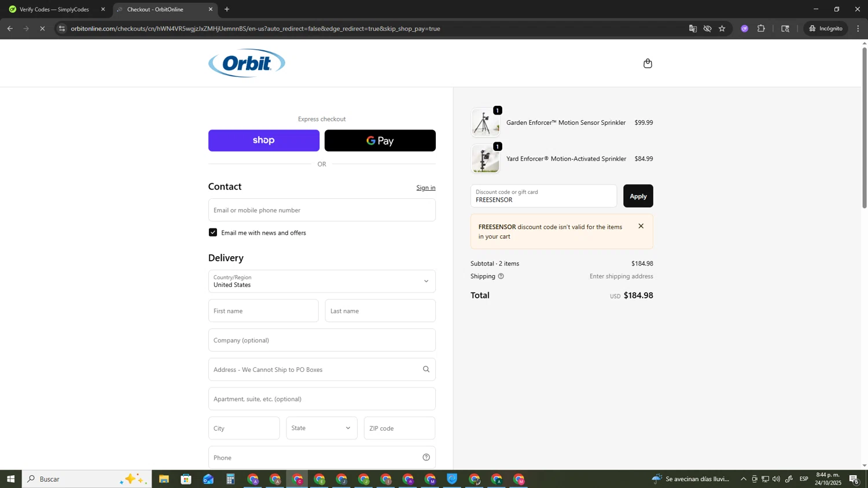Select the Checkout - OrbitOnline tab
This screenshot has width=868, height=488.
click(165, 9)
